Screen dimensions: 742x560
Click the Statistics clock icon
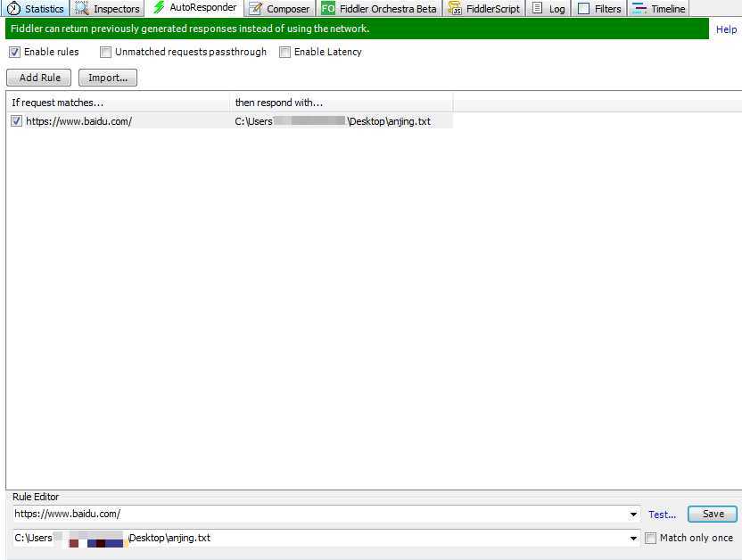tap(13, 9)
